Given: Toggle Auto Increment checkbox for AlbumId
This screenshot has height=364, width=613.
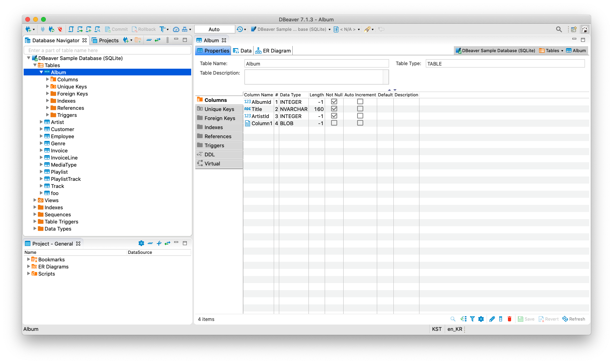Looking at the screenshot, I should pos(360,101).
